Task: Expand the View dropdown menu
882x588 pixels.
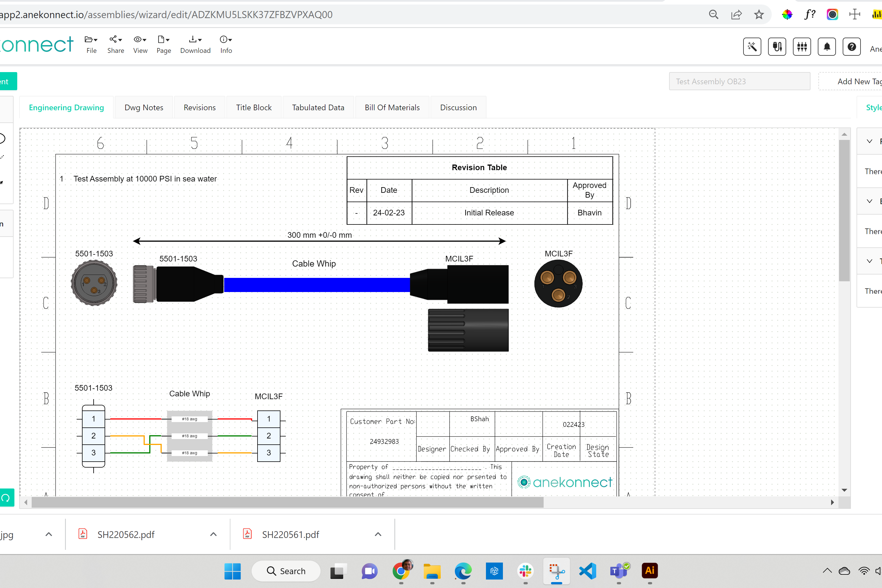Action: coord(140,45)
